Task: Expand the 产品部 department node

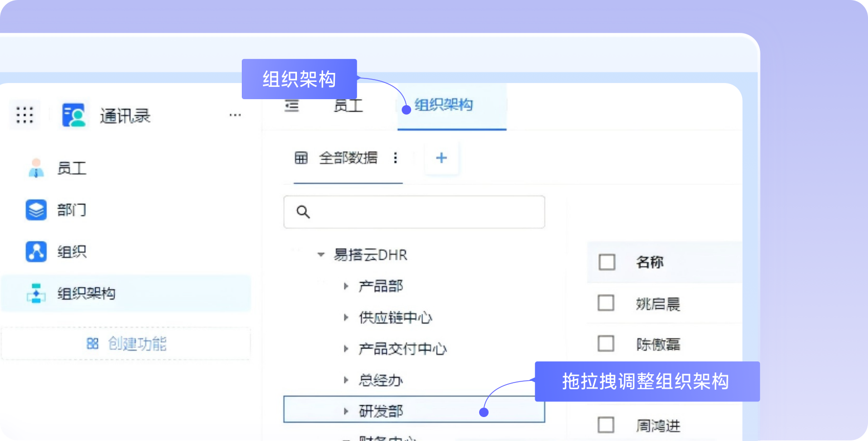Action: (x=346, y=286)
